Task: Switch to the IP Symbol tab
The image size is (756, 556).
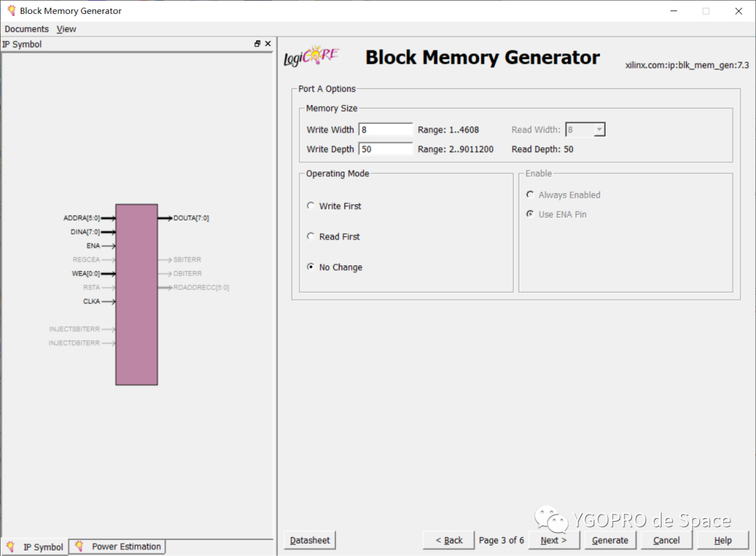Action: click(35, 547)
